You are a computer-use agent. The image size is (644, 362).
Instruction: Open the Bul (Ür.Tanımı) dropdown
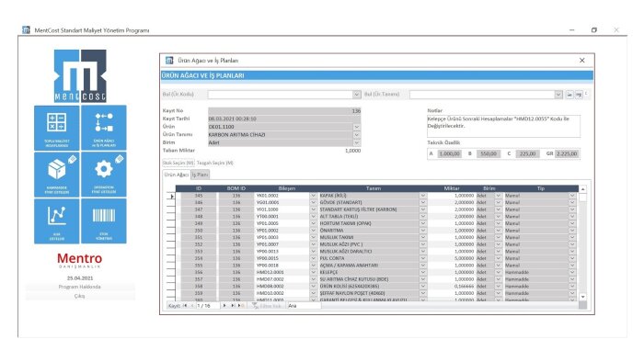tap(558, 95)
